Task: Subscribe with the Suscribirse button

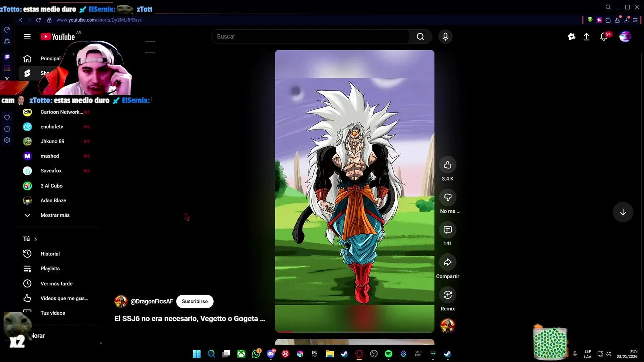Action: coord(195,302)
